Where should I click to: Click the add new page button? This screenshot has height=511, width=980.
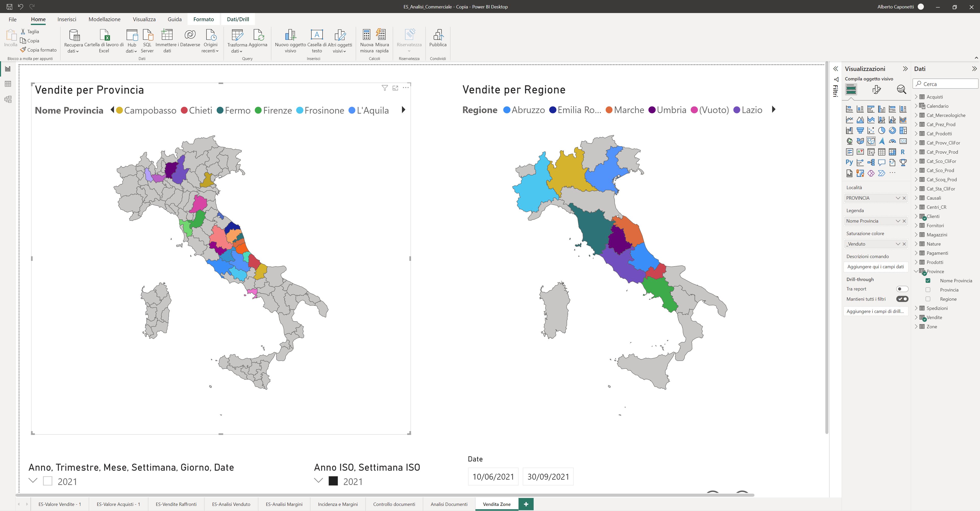click(526, 504)
